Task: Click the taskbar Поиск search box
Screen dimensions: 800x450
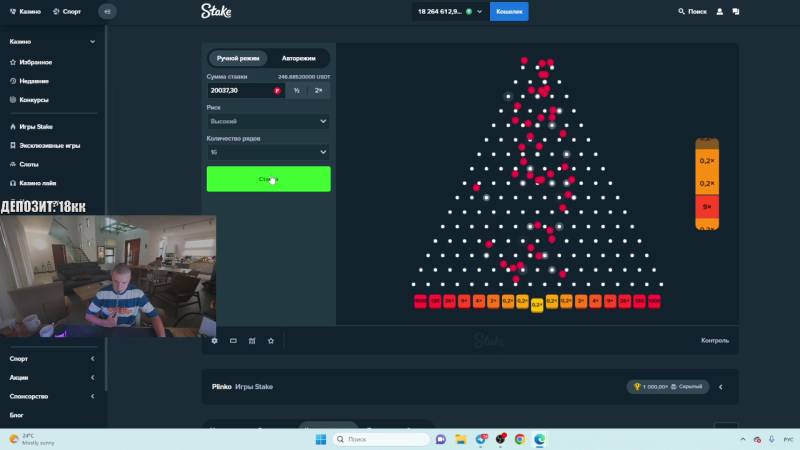Action: point(381,439)
